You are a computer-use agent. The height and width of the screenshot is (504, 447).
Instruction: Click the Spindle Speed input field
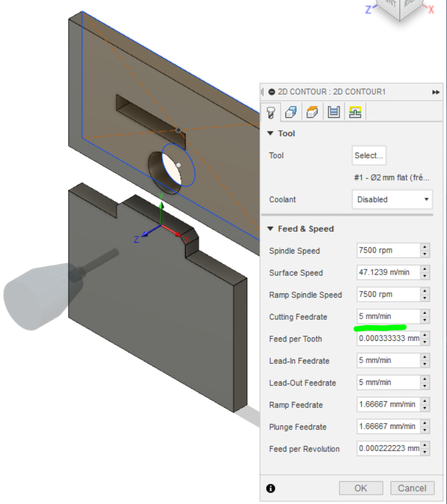coord(388,251)
